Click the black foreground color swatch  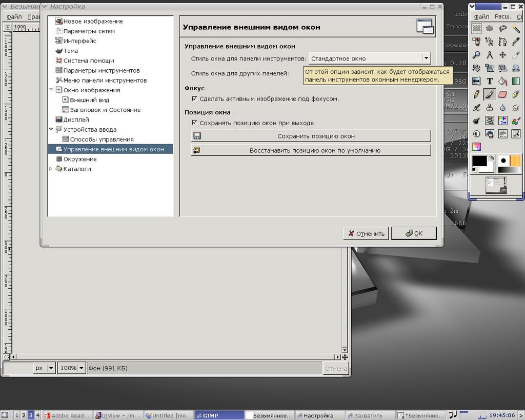[479, 161]
